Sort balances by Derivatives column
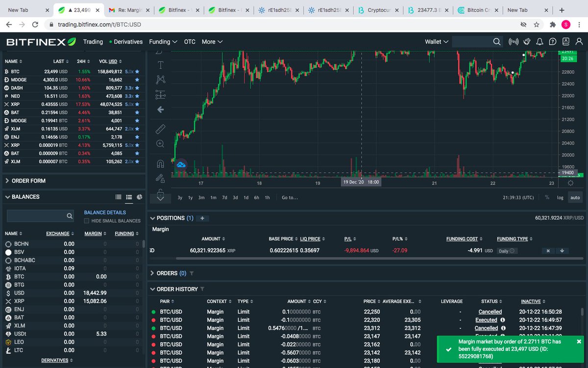588x368 pixels. point(57,360)
